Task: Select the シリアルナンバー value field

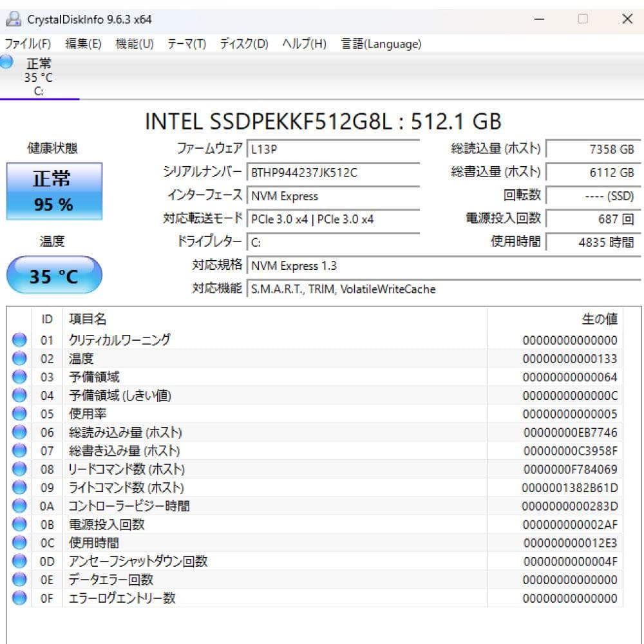Action: pyautogui.click(x=334, y=172)
